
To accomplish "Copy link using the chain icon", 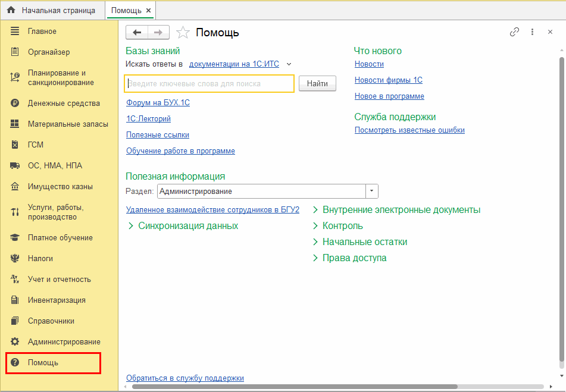I will tap(514, 32).
